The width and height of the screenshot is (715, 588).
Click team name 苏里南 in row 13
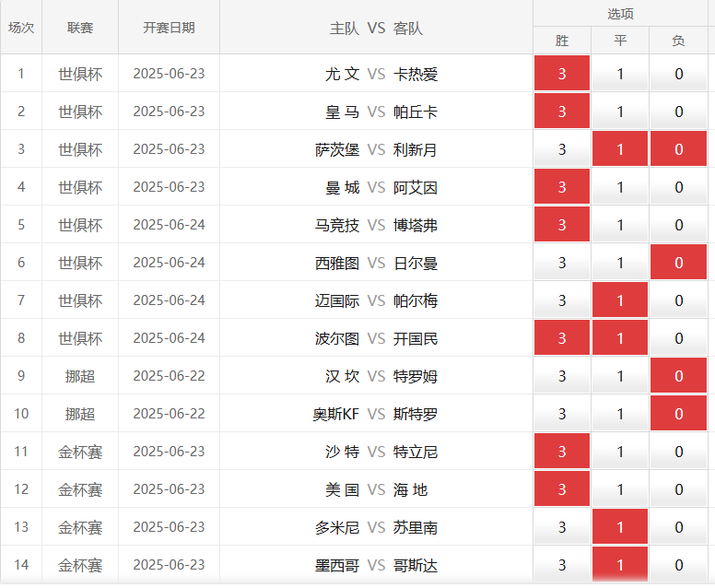[x=416, y=528]
